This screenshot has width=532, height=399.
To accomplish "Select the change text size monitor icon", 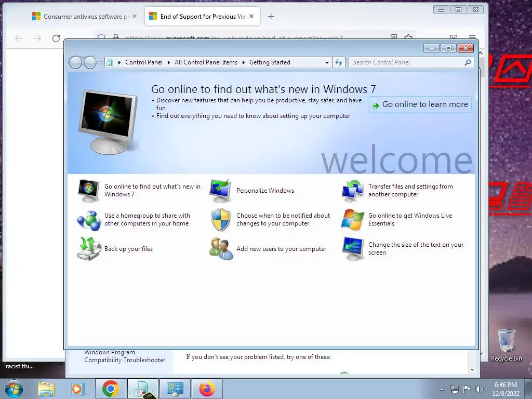I will click(x=353, y=249).
